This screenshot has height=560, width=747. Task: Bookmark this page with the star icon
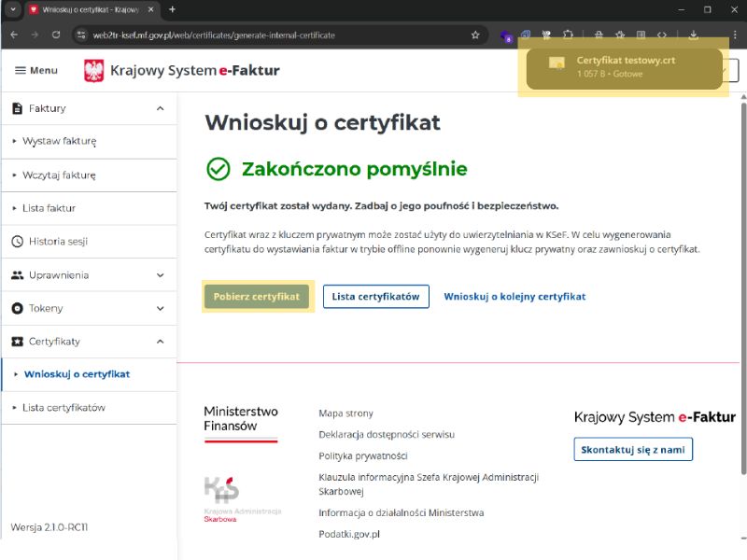tap(475, 35)
